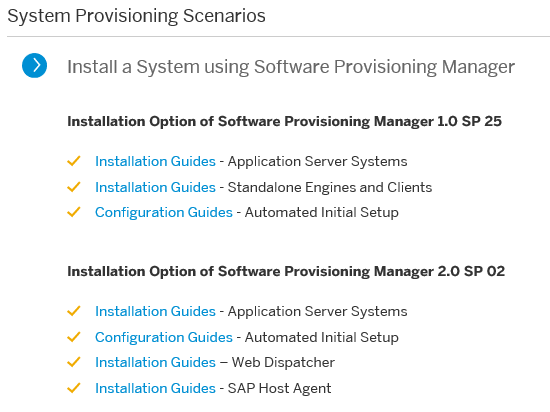Image resolution: width=550 pixels, height=412 pixels.
Task: Click checkmark beside SP 25 Automated Initial Setup
Action: 74,212
